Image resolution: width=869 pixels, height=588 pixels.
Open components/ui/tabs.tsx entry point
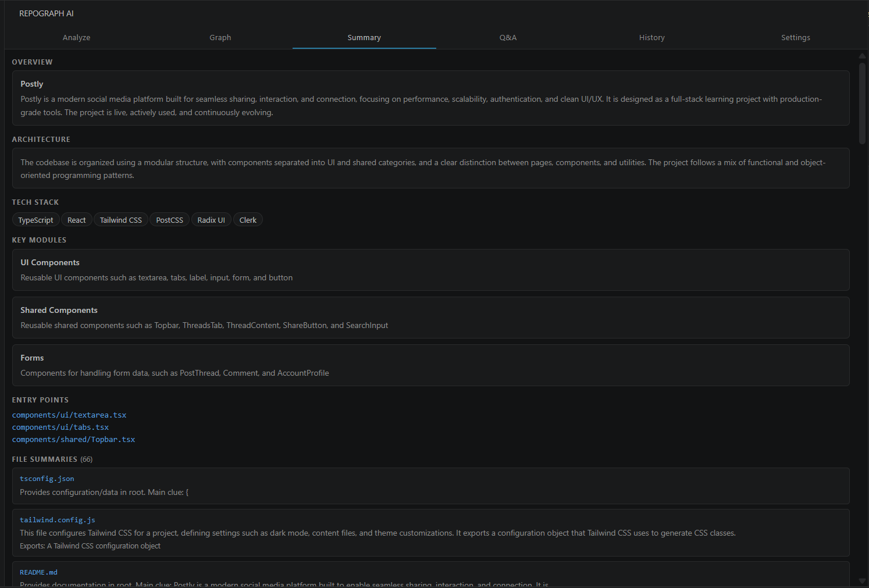tap(60, 427)
